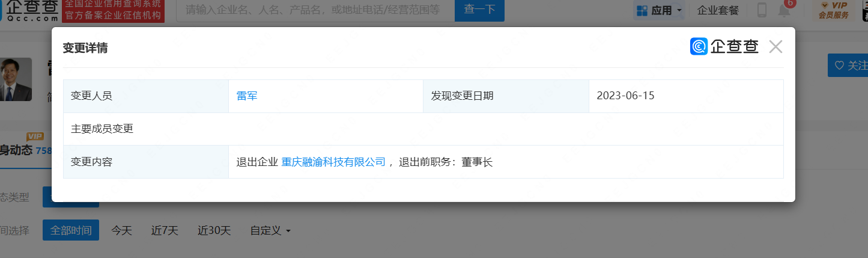Click the 变更内容 label cell
The width and height of the screenshot is (868, 258).
146,162
